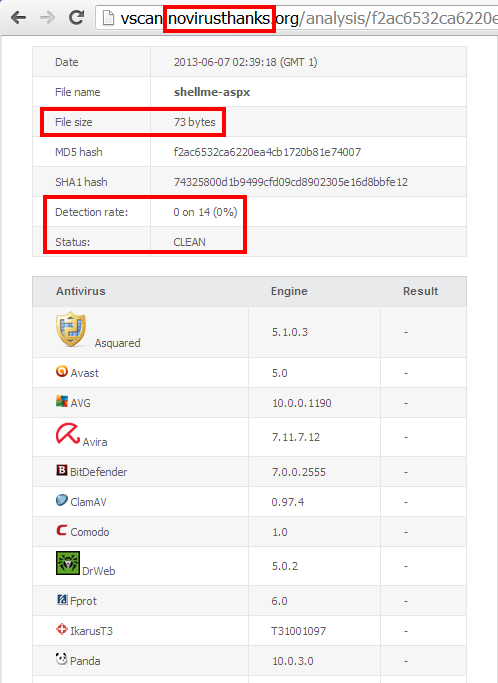Screen dimensions: 498x683
Task: Select BitDefender engine version 7.0.0.2555
Action: 299,472
